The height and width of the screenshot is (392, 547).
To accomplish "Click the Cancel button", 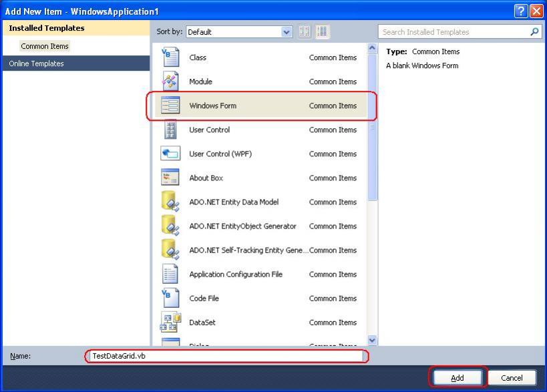I will 512,377.
